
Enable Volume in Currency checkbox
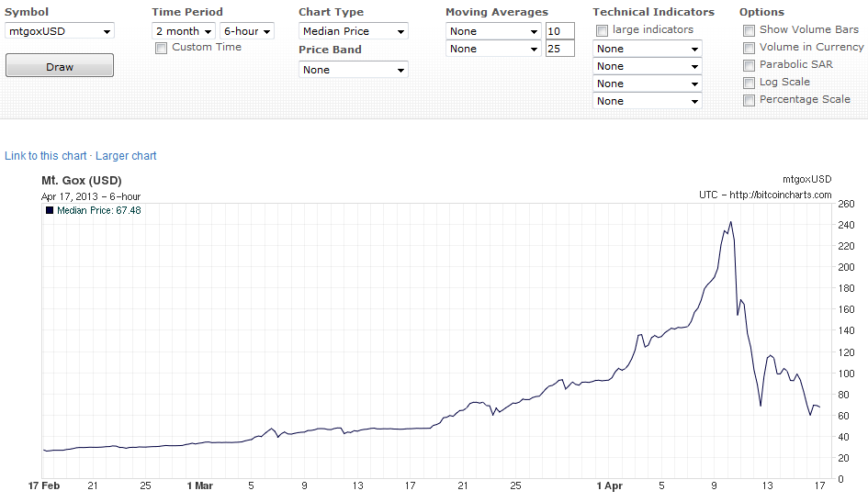tap(749, 48)
